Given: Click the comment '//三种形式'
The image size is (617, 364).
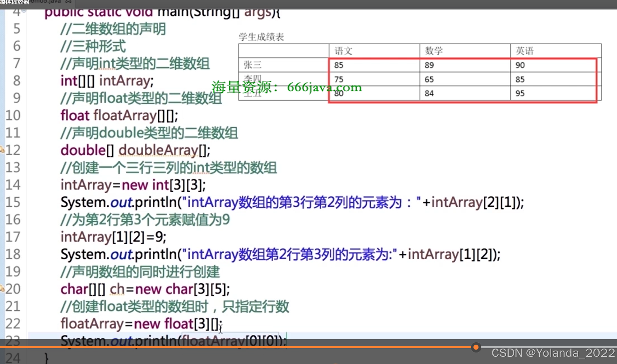Looking at the screenshot, I should (93, 46).
